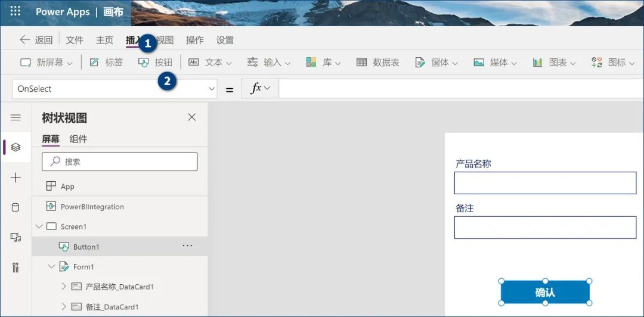Collapse the Form1 node

[51, 266]
